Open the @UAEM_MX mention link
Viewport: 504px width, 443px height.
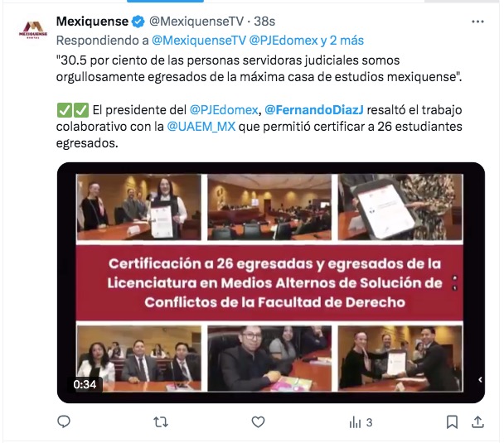201,127
